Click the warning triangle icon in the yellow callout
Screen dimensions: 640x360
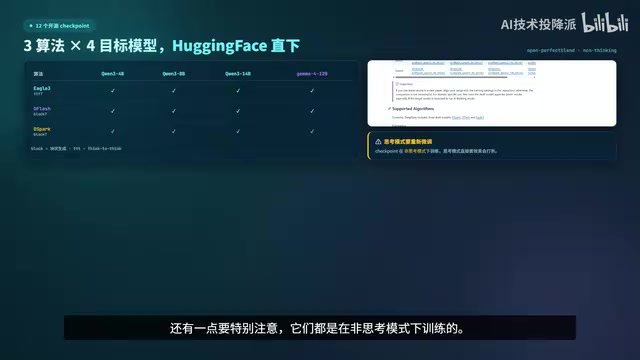click(378, 142)
